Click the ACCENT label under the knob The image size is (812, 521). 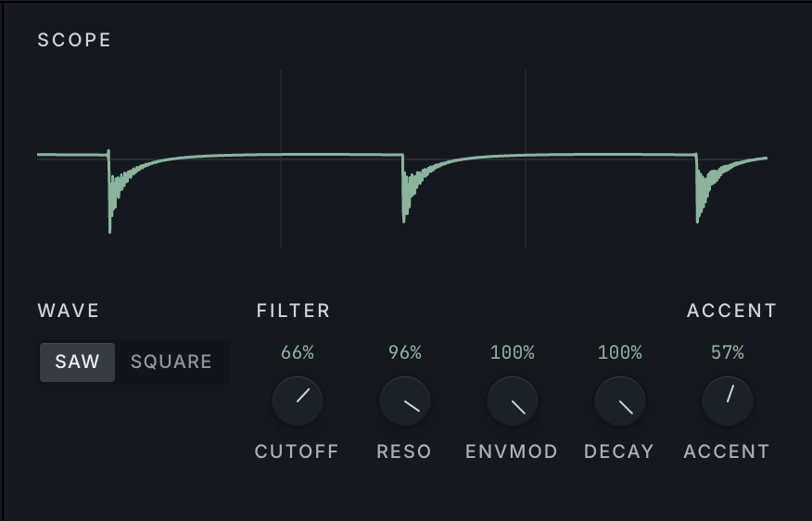(727, 451)
